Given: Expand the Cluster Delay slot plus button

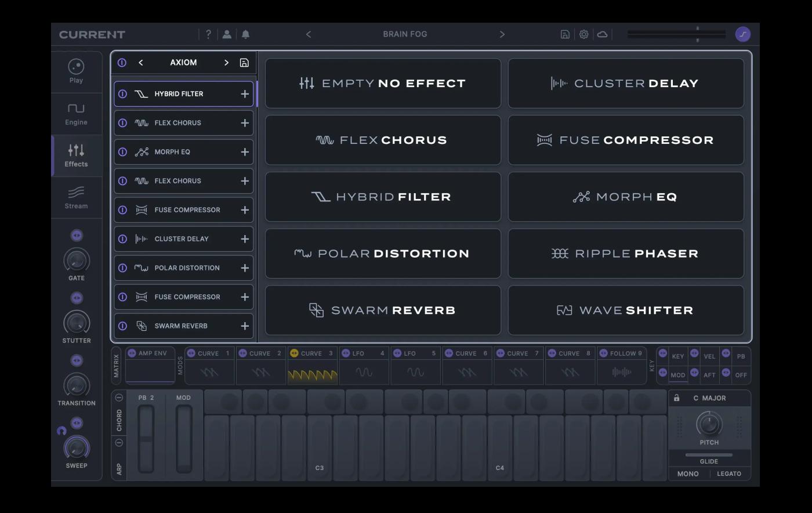Looking at the screenshot, I should coord(245,239).
